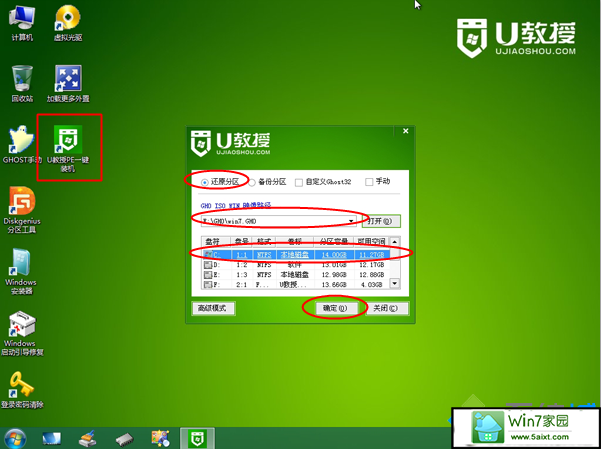
Task: Click the colorful picture taskbar icon
Action: (x=161, y=438)
